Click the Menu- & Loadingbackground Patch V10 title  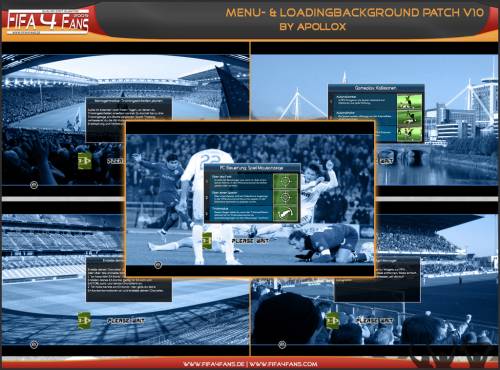(355, 13)
